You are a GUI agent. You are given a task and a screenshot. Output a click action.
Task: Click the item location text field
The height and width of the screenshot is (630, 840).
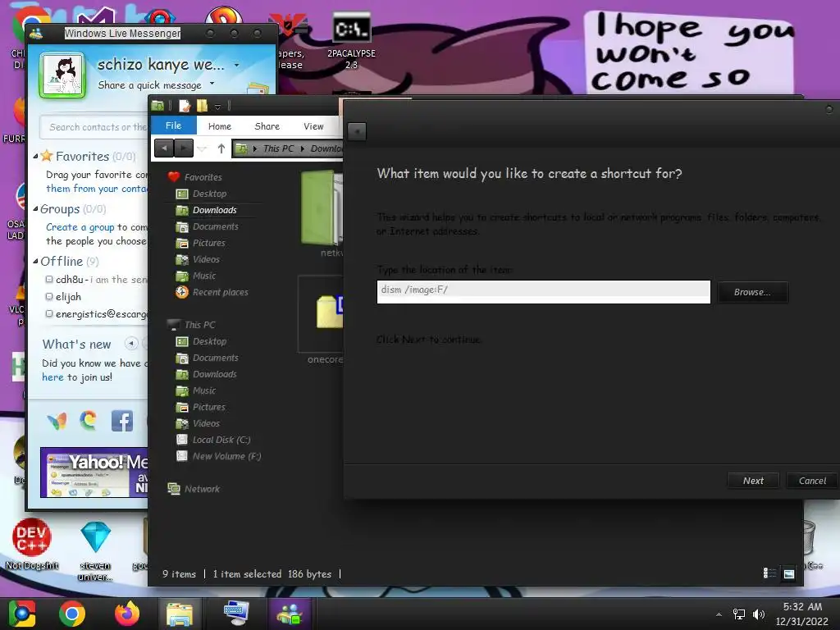pyautogui.click(x=543, y=292)
